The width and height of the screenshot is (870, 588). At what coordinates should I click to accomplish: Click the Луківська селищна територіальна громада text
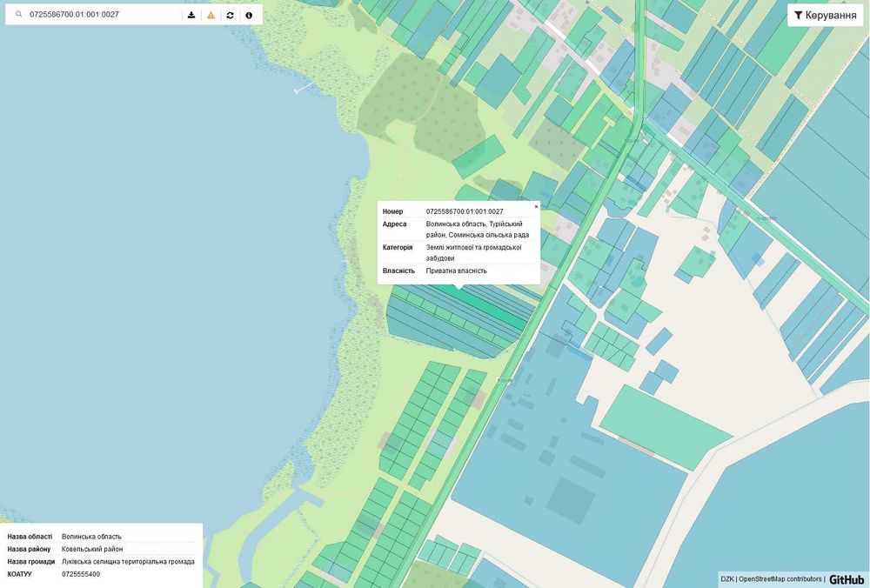pos(128,561)
